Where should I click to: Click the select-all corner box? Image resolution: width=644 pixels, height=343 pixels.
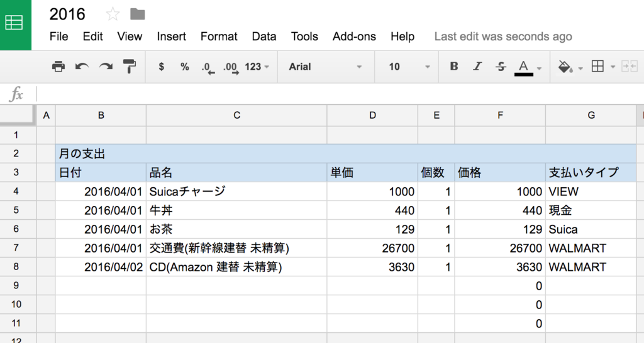[18, 116]
